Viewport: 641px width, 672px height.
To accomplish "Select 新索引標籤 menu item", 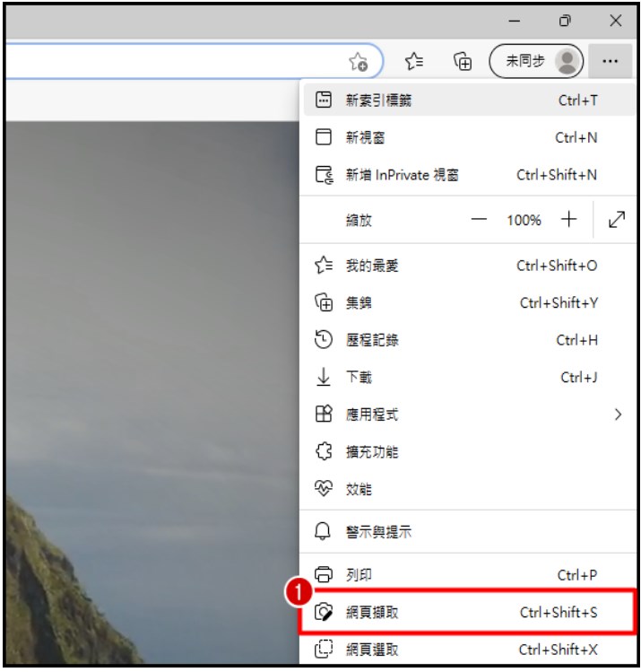I will (x=469, y=100).
